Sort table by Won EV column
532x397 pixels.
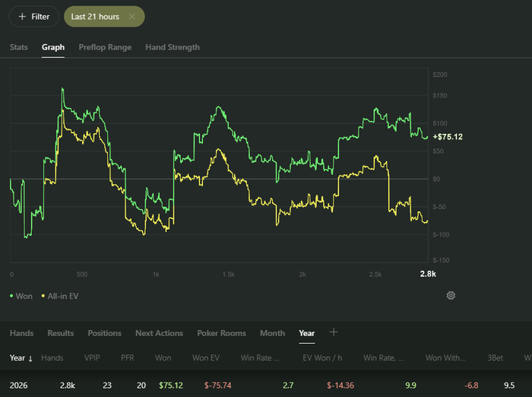point(206,358)
